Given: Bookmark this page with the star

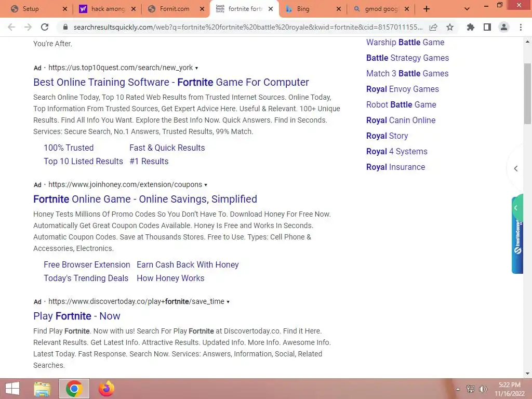Looking at the screenshot, I should coord(450,27).
